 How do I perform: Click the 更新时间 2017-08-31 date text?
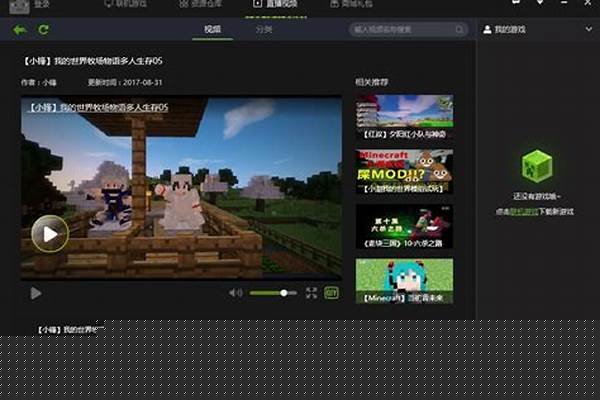point(125,82)
